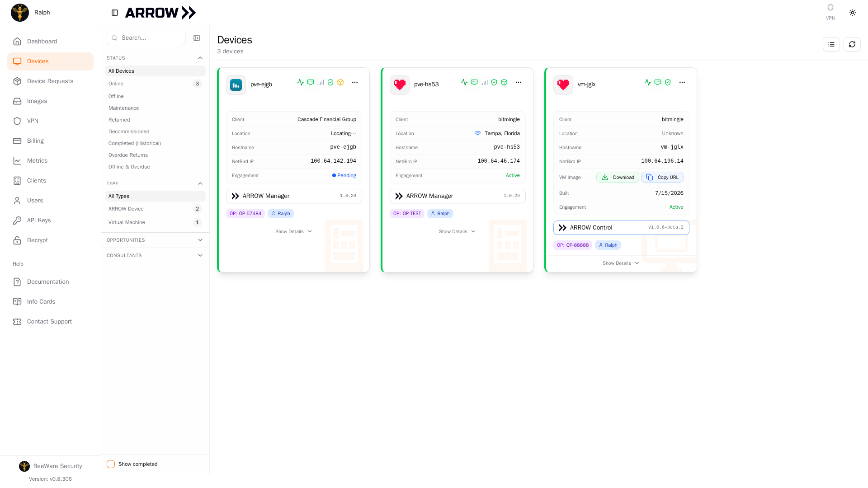Focus the device search field
This screenshot has width=868, height=488.
[x=146, y=38]
